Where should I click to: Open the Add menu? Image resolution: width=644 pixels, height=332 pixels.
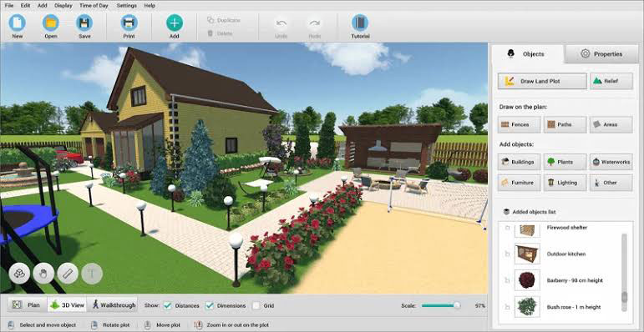[x=43, y=6]
